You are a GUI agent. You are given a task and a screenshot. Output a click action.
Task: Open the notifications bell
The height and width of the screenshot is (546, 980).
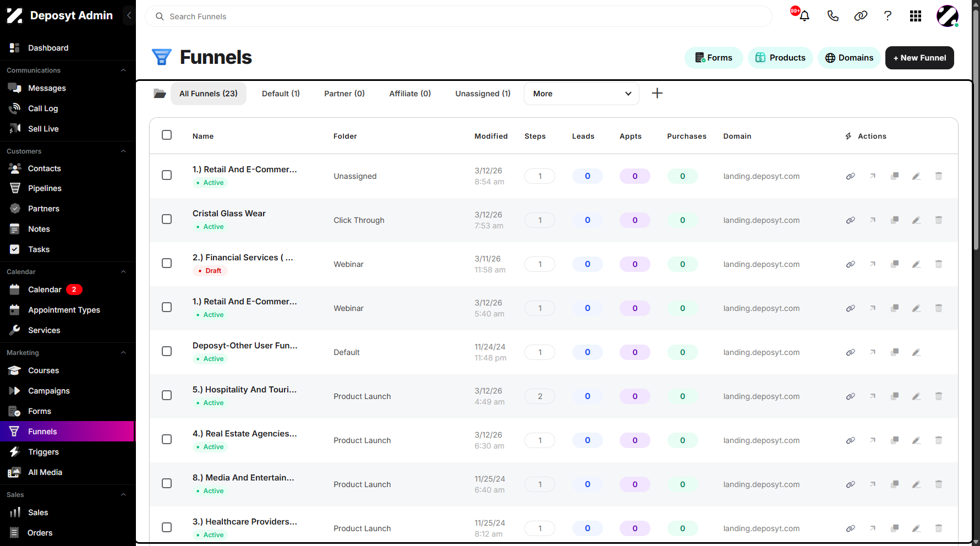click(x=804, y=16)
